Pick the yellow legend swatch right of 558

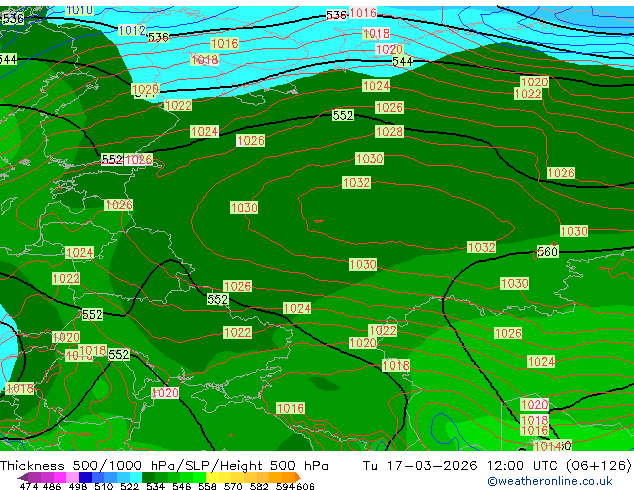pos(212,477)
